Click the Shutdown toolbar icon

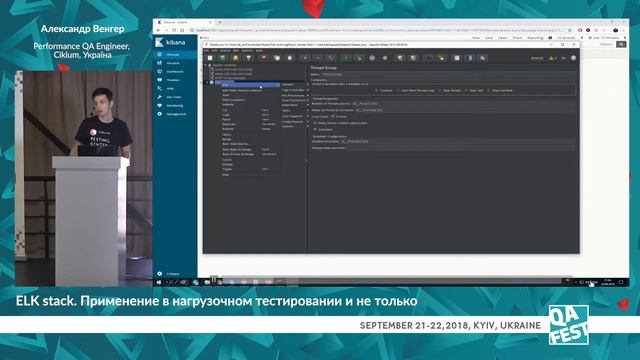pyautogui.click(x=385, y=58)
